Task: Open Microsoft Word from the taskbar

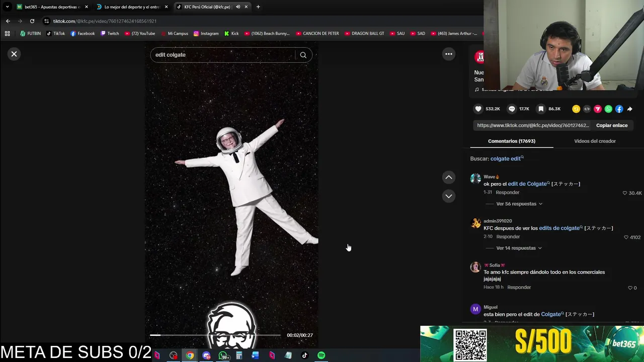Action: (x=255, y=355)
